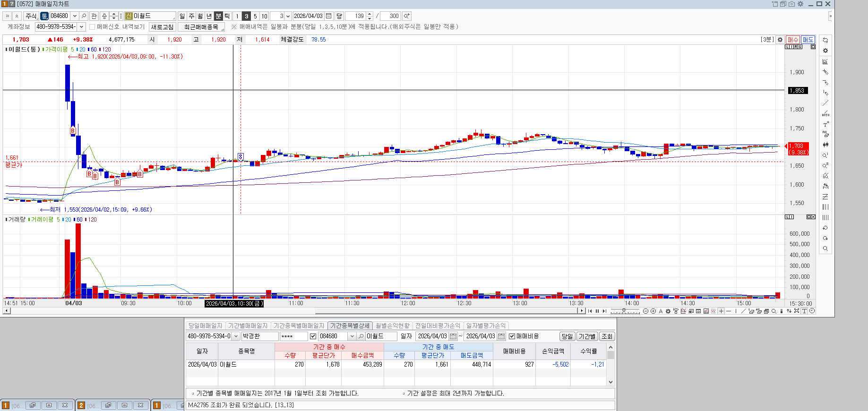The height and width of the screenshot is (411, 868).
Task: Click the 조회 search button
Action: click(x=607, y=336)
